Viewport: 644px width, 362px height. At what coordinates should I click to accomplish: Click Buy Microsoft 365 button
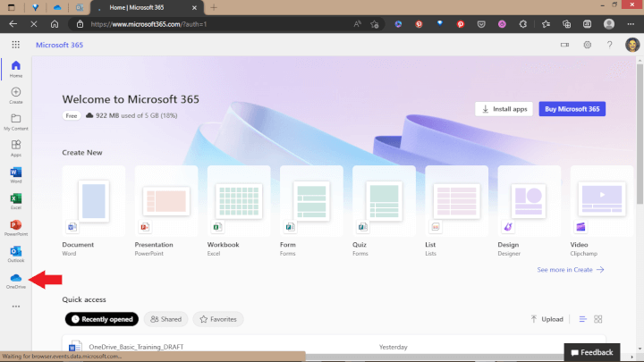click(x=572, y=109)
